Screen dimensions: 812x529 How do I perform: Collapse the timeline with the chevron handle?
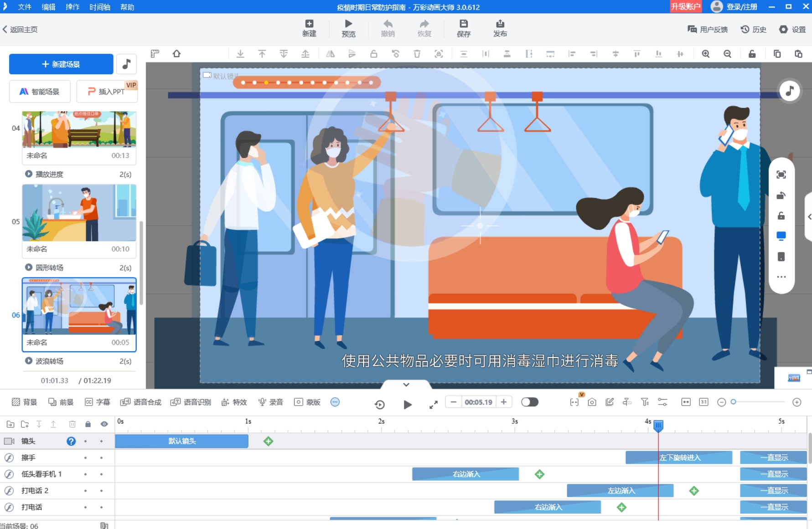(406, 385)
